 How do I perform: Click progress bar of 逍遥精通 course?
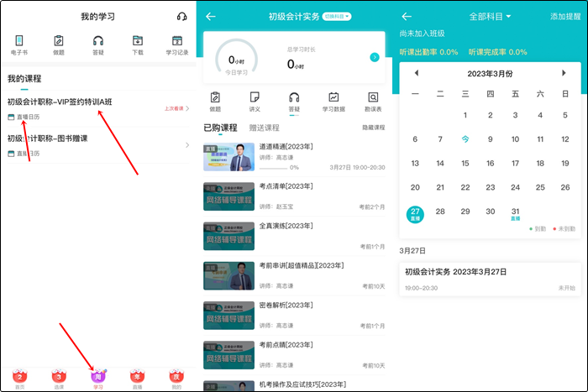click(x=273, y=168)
